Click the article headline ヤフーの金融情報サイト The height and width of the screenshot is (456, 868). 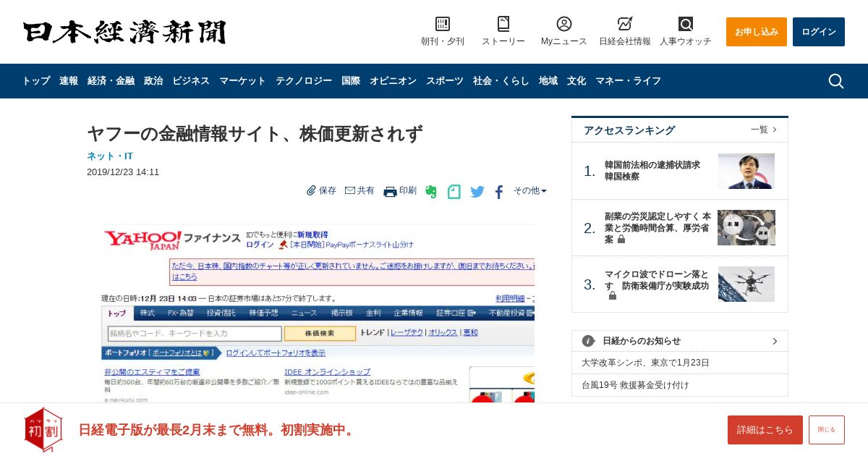coord(255,134)
